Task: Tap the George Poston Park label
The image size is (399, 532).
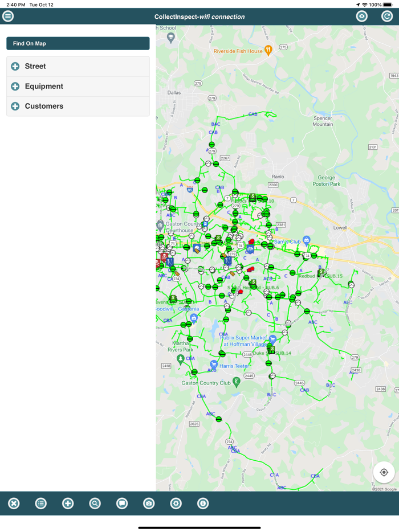Action: (327, 181)
